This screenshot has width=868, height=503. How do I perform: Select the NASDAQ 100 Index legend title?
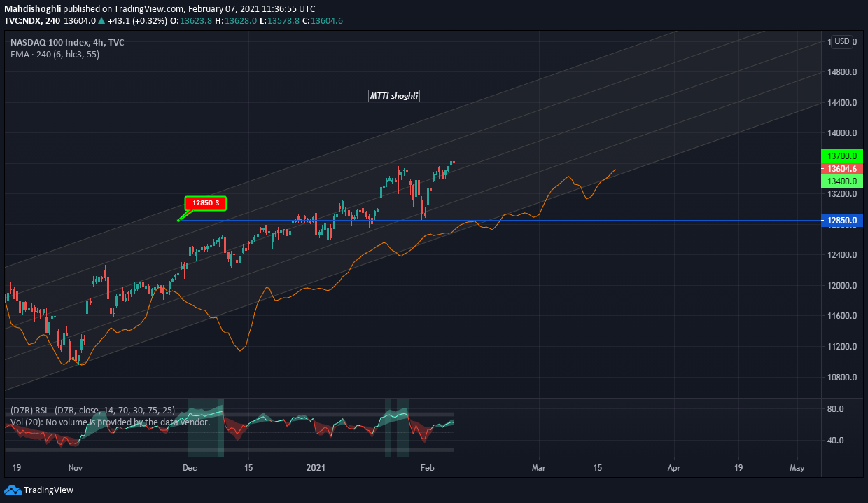(67, 42)
